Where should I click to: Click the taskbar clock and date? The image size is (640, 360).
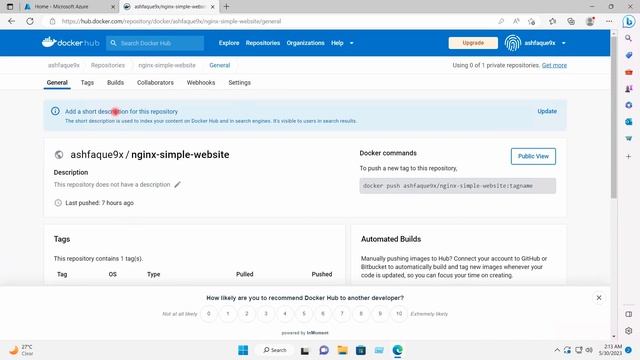pos(610,350)
